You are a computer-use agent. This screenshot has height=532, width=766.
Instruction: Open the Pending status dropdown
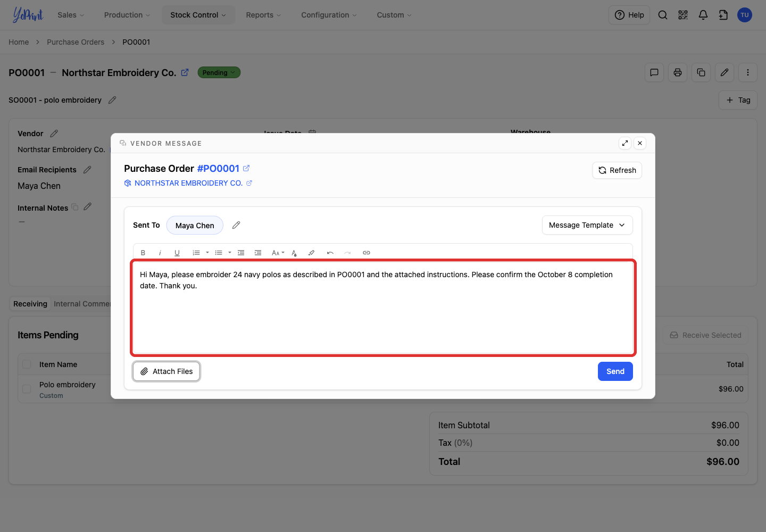(x=219, y=72)
